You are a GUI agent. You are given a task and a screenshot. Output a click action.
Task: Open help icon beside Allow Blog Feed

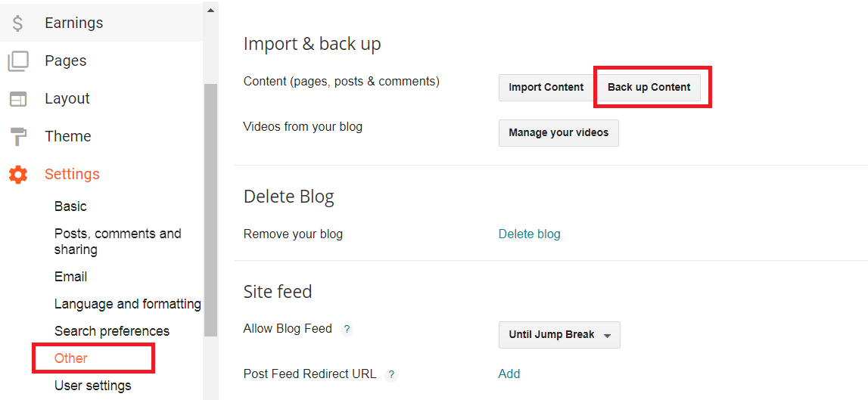[347, 329]
